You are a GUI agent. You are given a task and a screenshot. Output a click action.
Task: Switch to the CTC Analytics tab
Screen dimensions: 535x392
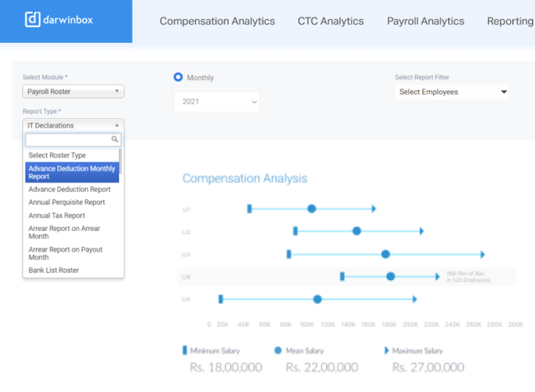pyautogui.click(x=330, y=21)
